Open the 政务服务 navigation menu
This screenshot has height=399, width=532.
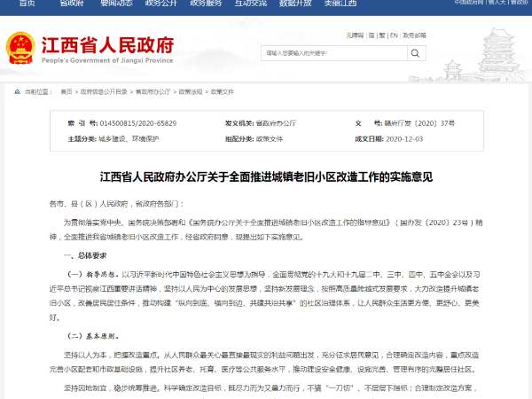point(206,3)
